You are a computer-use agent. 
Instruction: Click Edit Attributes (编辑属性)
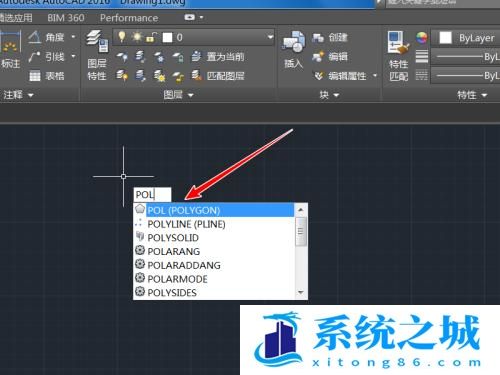coord(340,76)
